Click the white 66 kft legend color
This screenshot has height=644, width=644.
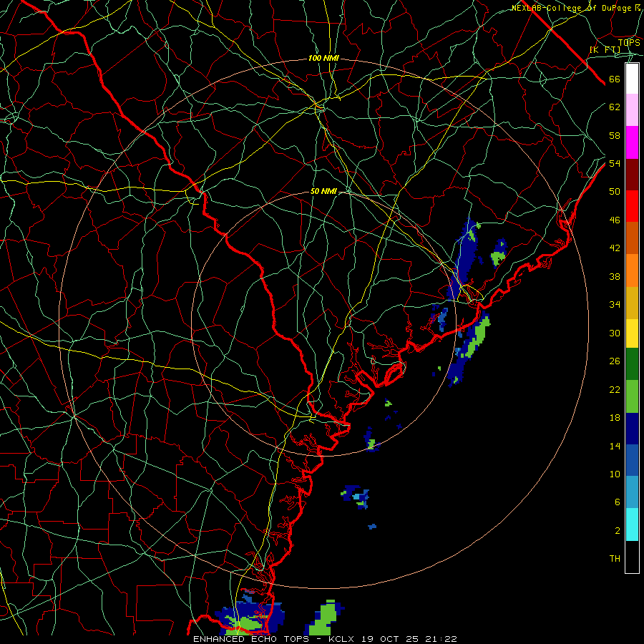[x=632, y=79]
